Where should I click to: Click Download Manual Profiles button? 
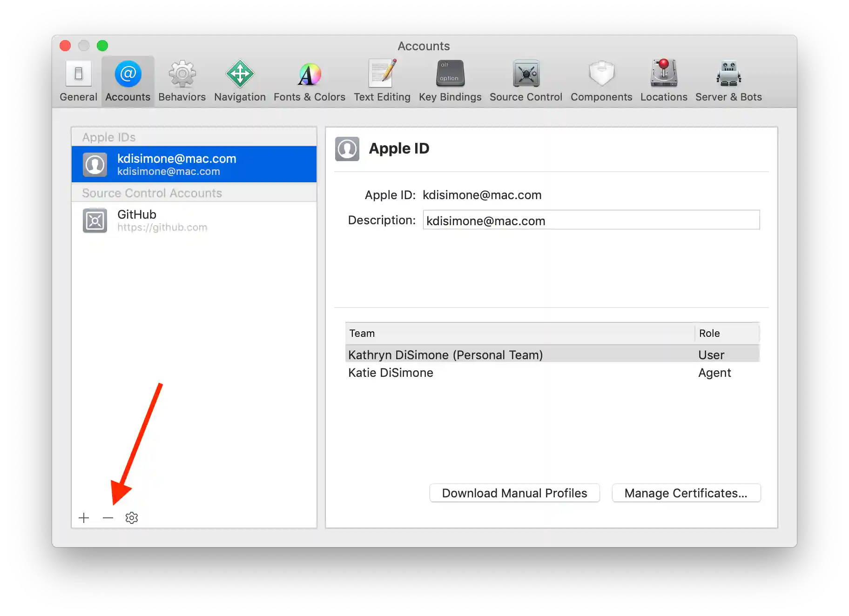pyautogui.click(x=514, y=493)
